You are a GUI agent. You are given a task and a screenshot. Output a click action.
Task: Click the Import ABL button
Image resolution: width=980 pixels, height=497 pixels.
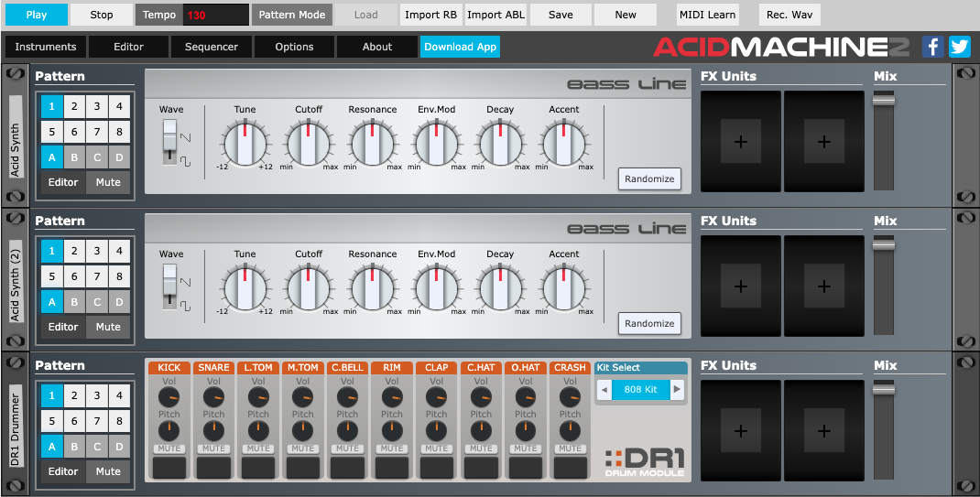click(496, 15)
